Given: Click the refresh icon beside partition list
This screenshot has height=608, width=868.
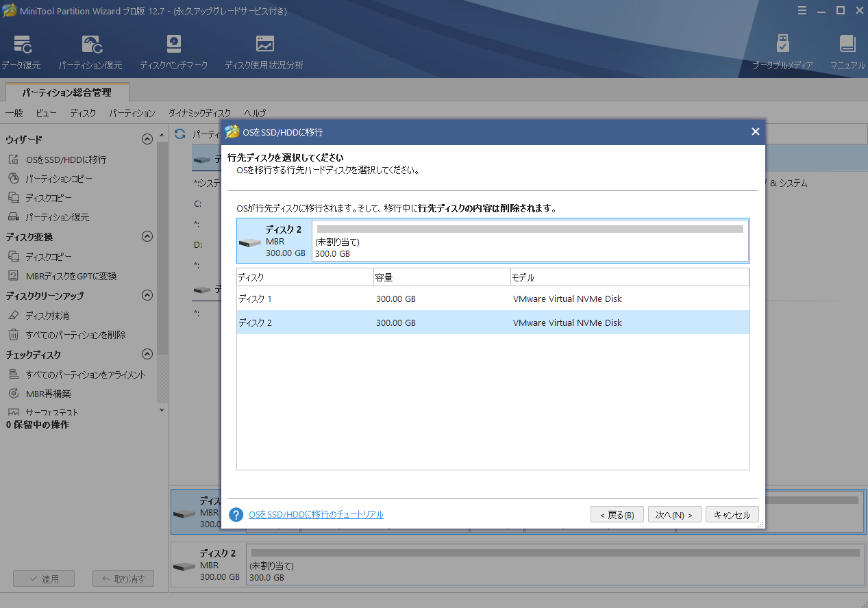Looking at the screenshot, I should point(180,134).
